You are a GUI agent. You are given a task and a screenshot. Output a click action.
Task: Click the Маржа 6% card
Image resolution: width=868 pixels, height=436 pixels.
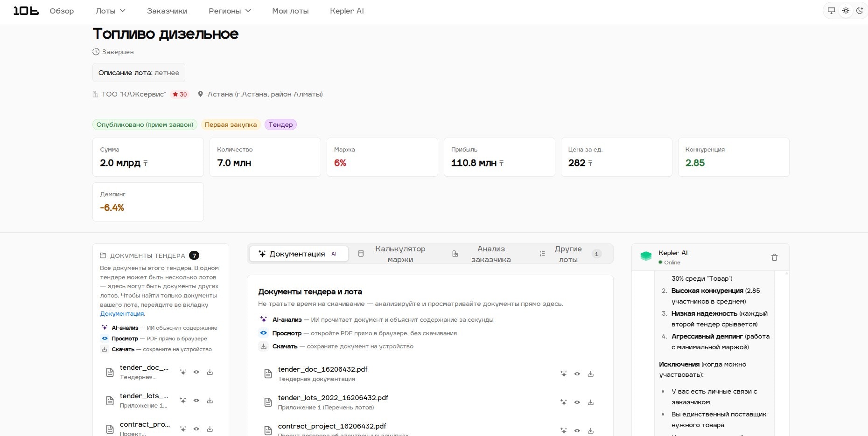point(382,157)
